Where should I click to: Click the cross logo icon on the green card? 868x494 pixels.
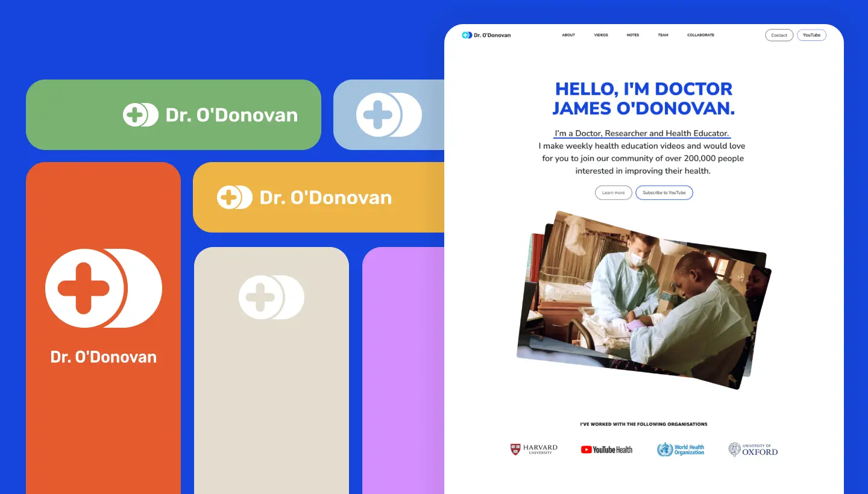(140, 114)
